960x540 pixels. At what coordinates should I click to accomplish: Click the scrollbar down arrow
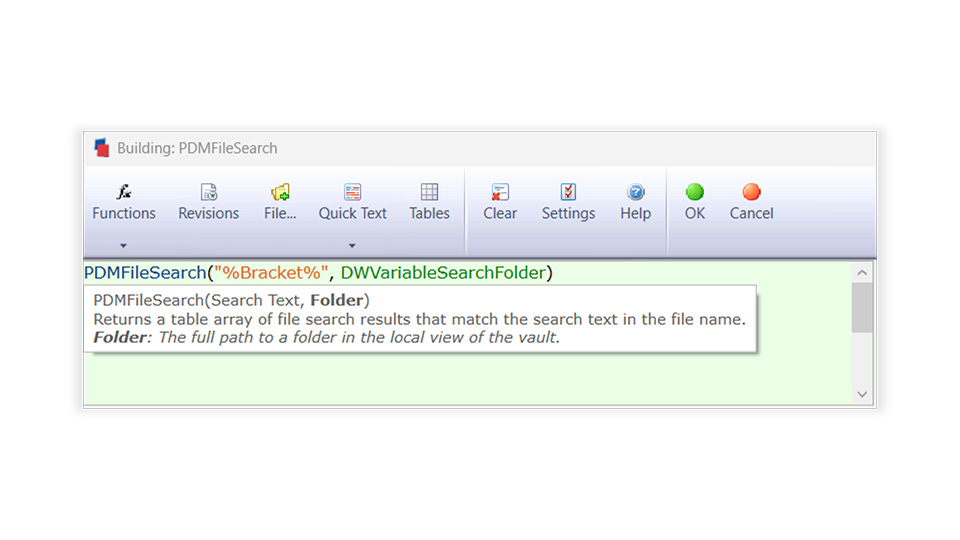[x=862, y=394]
